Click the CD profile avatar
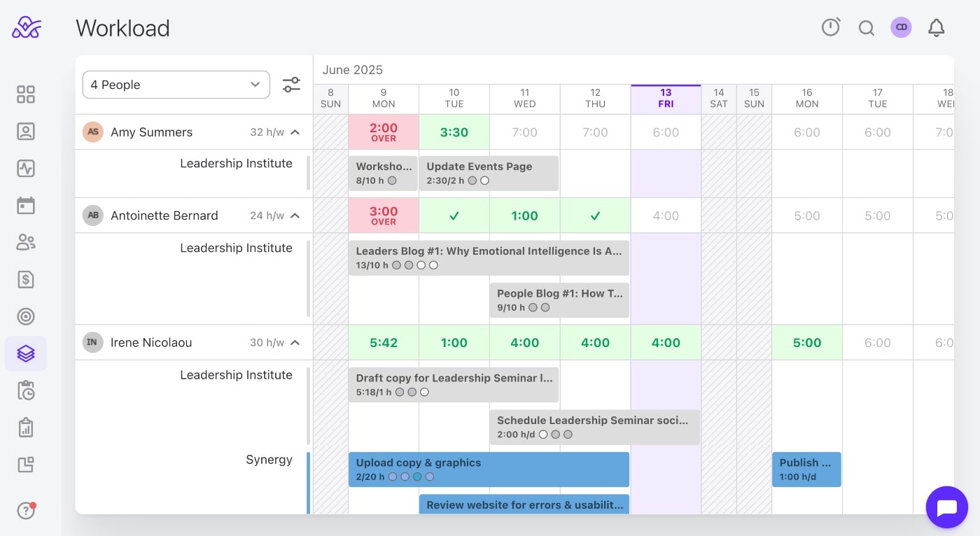 901,27
